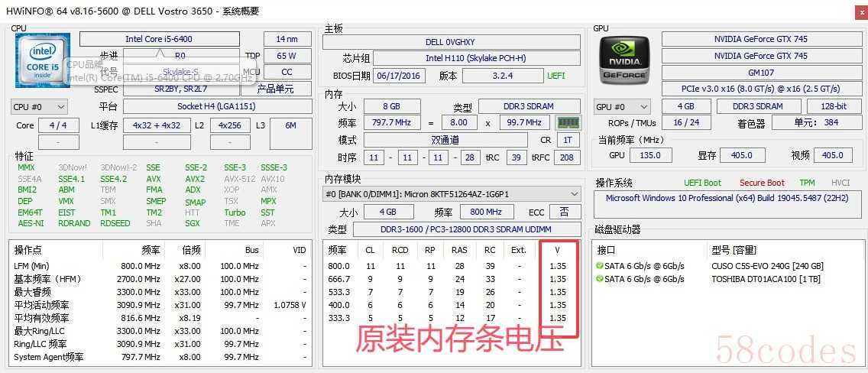Click the 128-bit bus width field

(x=834, y=106)
